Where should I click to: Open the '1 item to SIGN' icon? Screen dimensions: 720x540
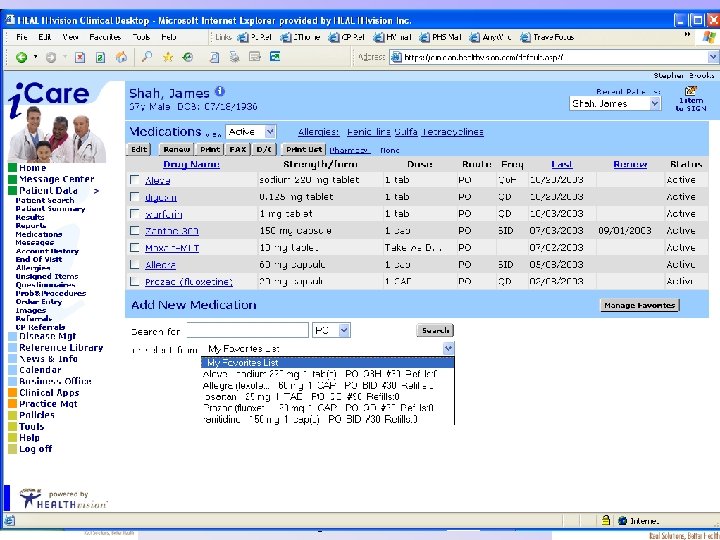(x=691, y=91)
